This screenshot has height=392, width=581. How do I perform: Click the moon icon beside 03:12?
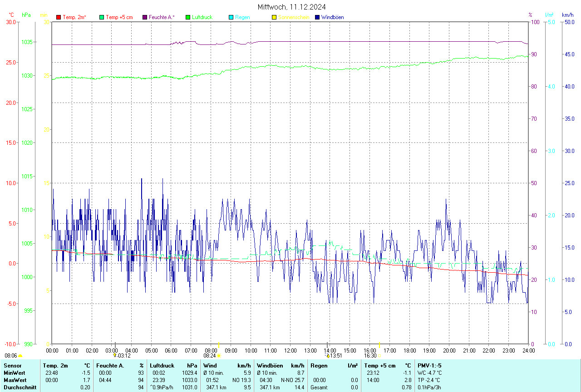[115, 356]
